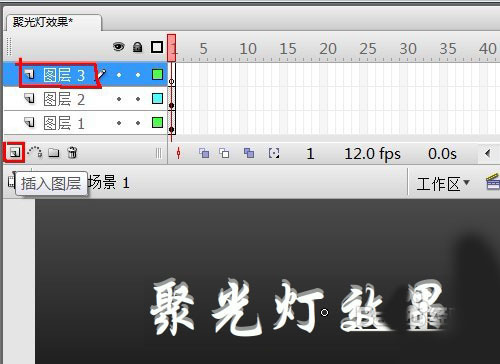
Task: Toggle outline swatch for 图层 3
Action: click(157, 74)
